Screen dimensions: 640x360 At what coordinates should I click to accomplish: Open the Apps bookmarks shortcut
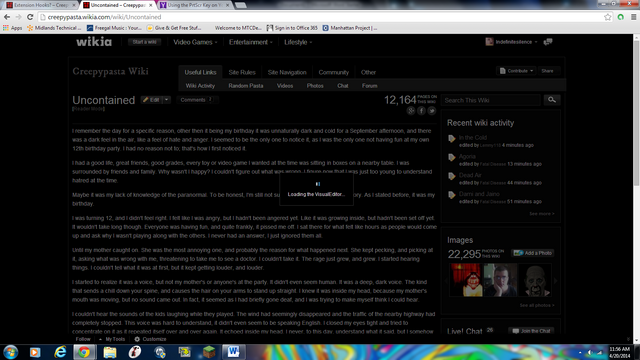[13, 28]
